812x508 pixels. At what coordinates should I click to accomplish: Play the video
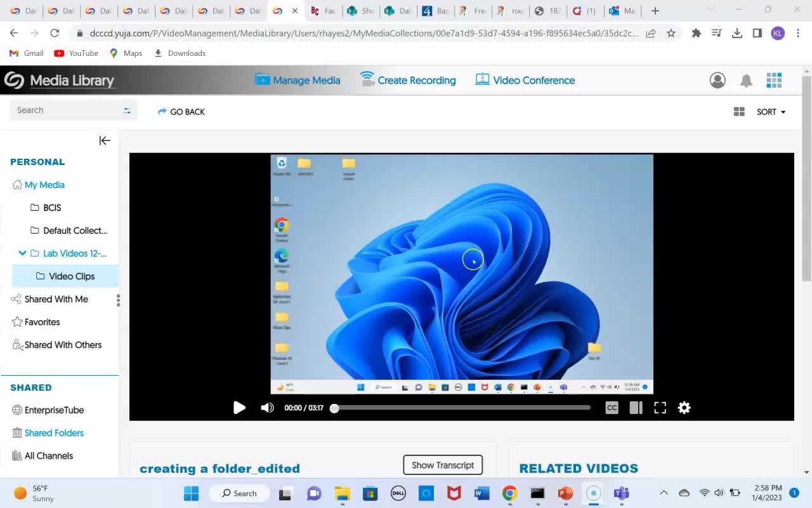[x=239, y=408]
